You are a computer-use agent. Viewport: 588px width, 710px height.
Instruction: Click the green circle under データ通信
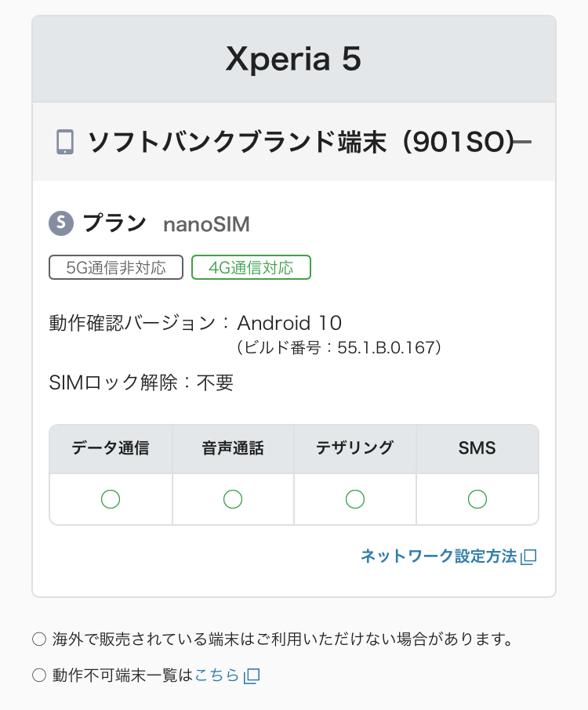point(111,499)
